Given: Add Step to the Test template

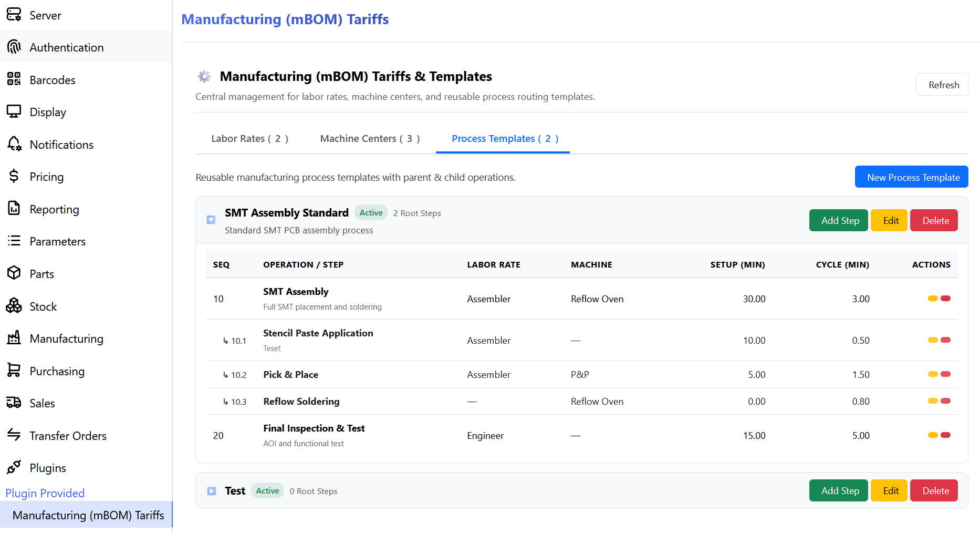Looking at the screenshot, I should pos(839,490).
